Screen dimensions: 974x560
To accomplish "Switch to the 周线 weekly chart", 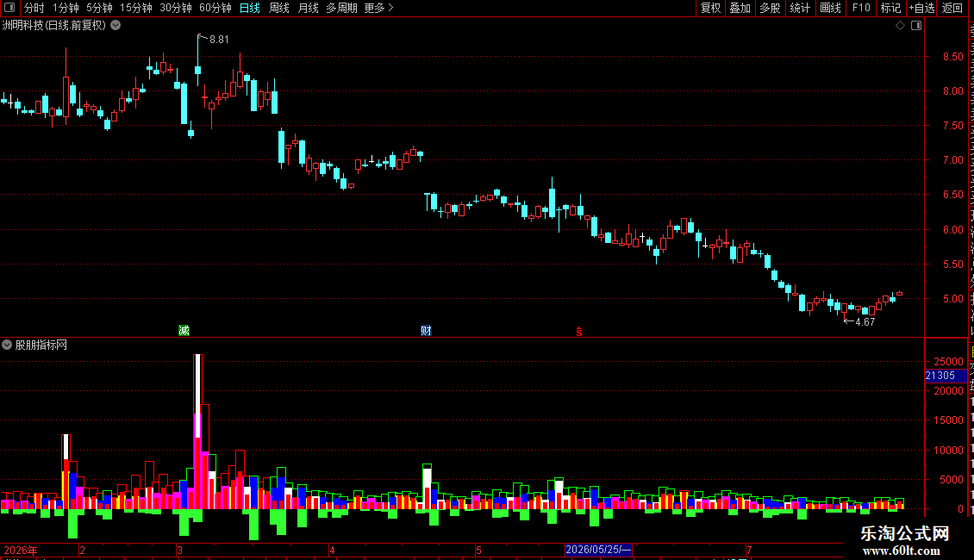I will 279,8.
